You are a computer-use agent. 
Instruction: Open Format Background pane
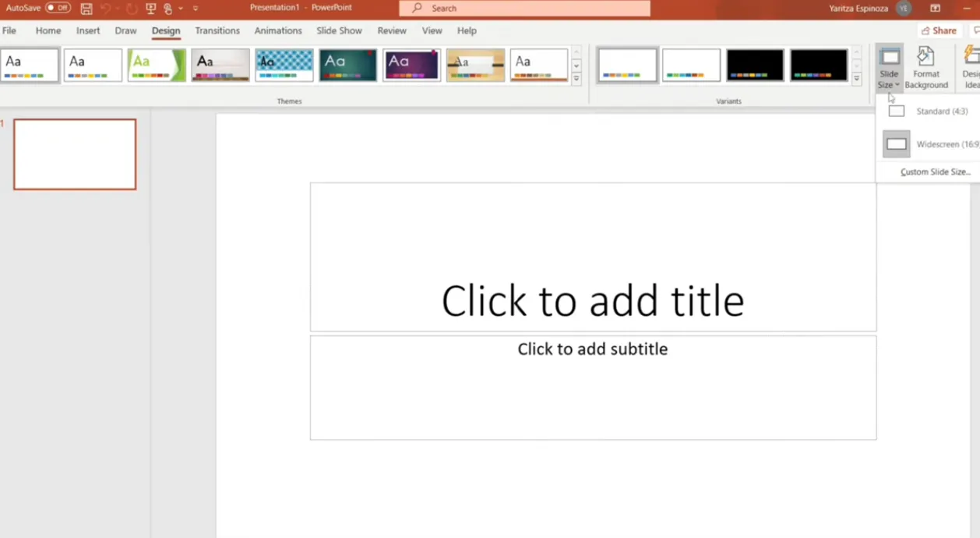(926, 67)
